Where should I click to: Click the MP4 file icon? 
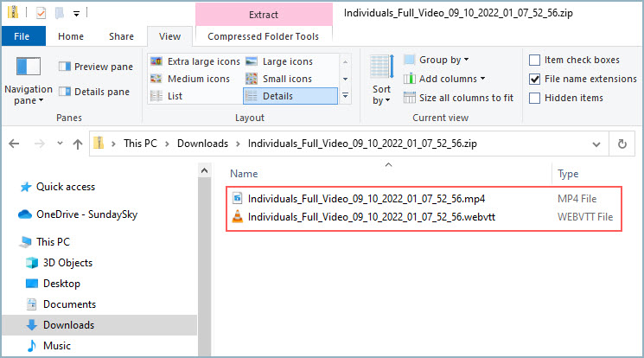[x=238, y=199]
